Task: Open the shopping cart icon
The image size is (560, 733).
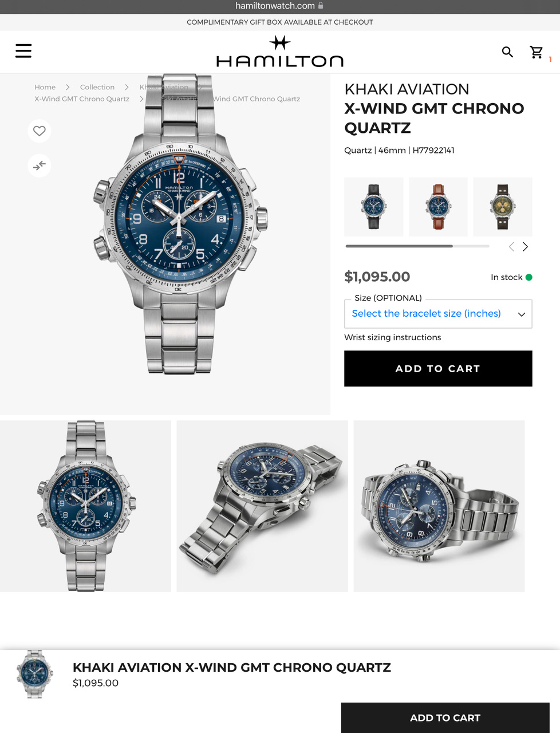Action: point(537,52)
